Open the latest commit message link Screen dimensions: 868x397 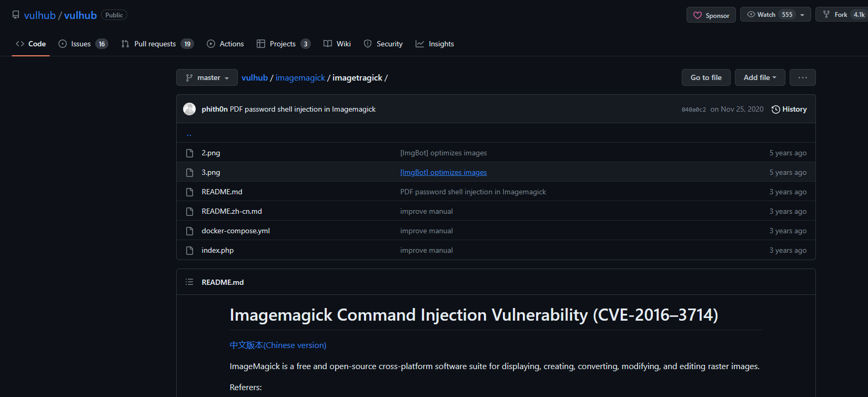[302, 109]
